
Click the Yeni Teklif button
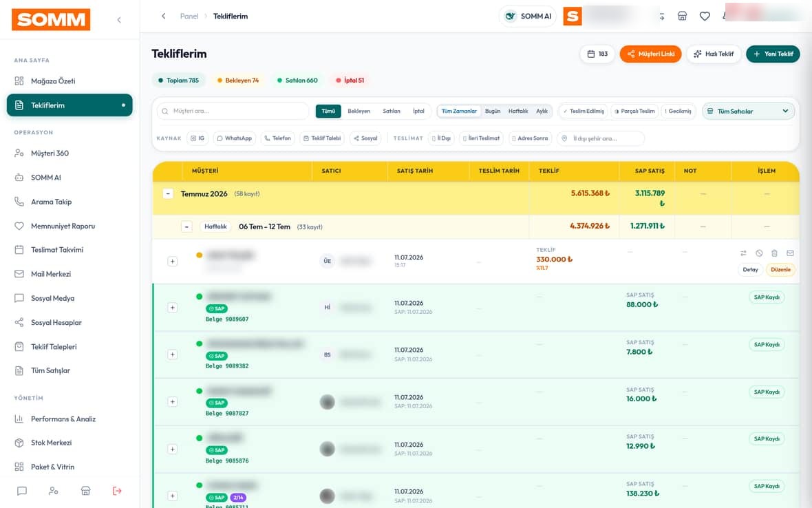773,54
